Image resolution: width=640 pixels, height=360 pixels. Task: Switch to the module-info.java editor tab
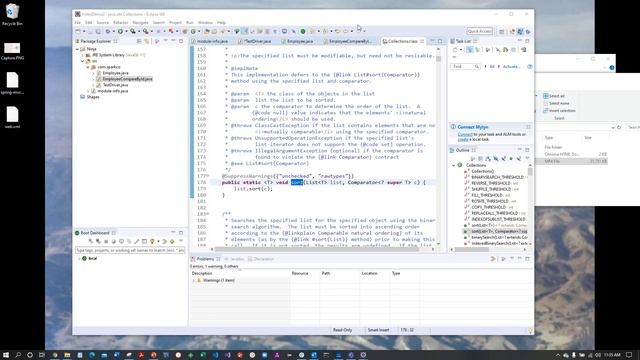tap(212, 41)
